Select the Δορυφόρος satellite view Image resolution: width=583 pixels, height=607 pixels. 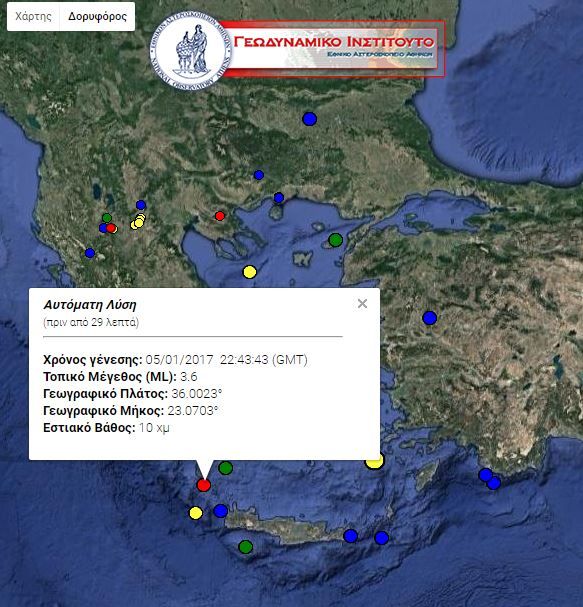98,16
